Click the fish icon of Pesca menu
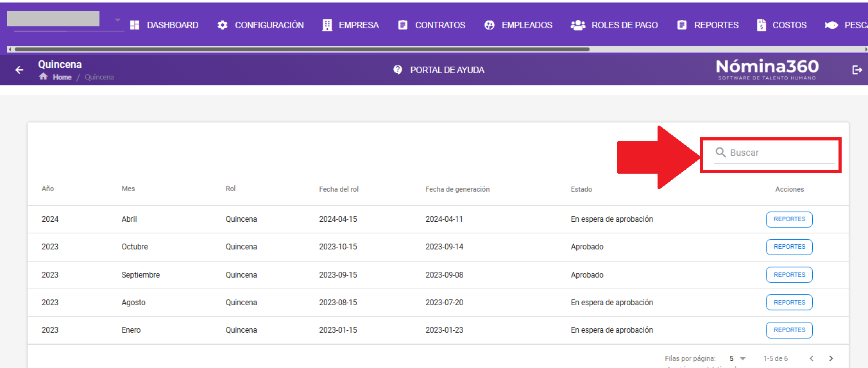Image resolution: width=868 pixels, height=368 pixels. click(831, 25)
